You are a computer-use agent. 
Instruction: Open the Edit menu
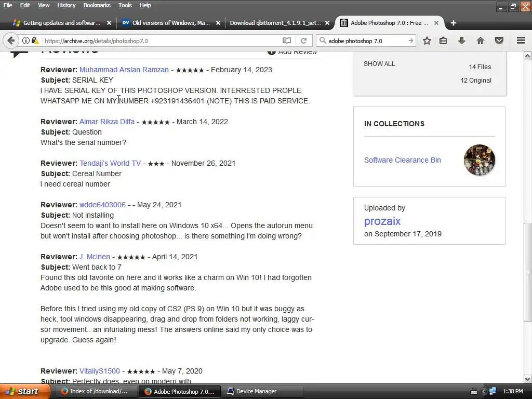(25, 5)
